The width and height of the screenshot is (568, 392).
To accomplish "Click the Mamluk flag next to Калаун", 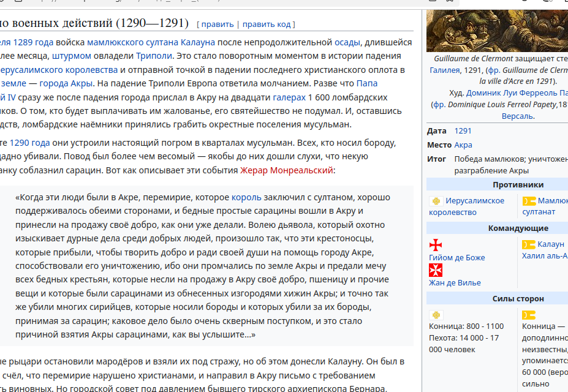I will coord(528,244).
